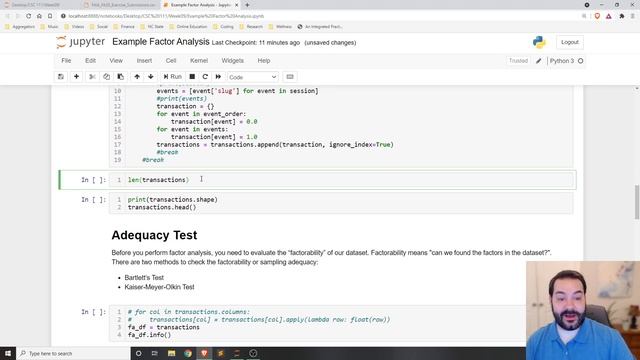640x360 pixels.
Task: Click the Jupyter logo
Action: coord(80,42)
